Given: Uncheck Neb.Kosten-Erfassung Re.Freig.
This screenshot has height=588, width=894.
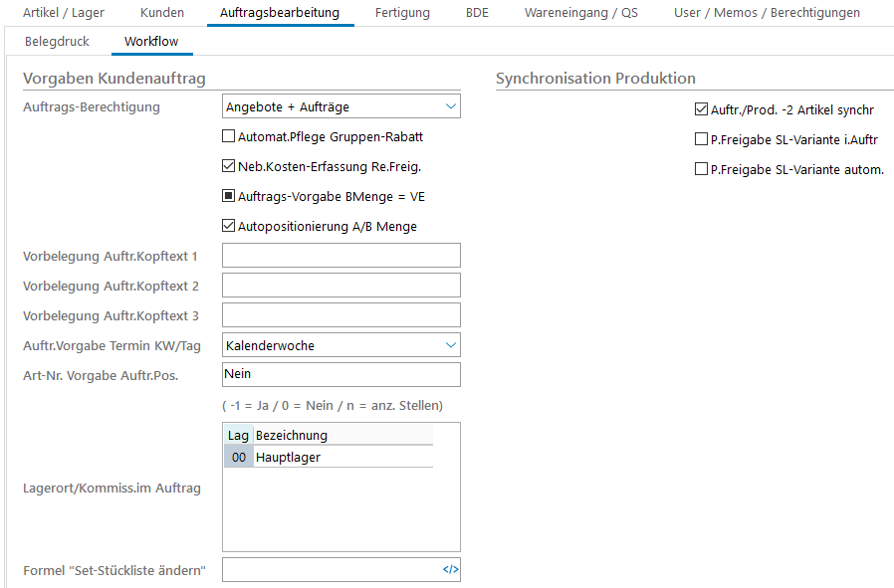Looking at the screenshot, I should pos(229,167).
